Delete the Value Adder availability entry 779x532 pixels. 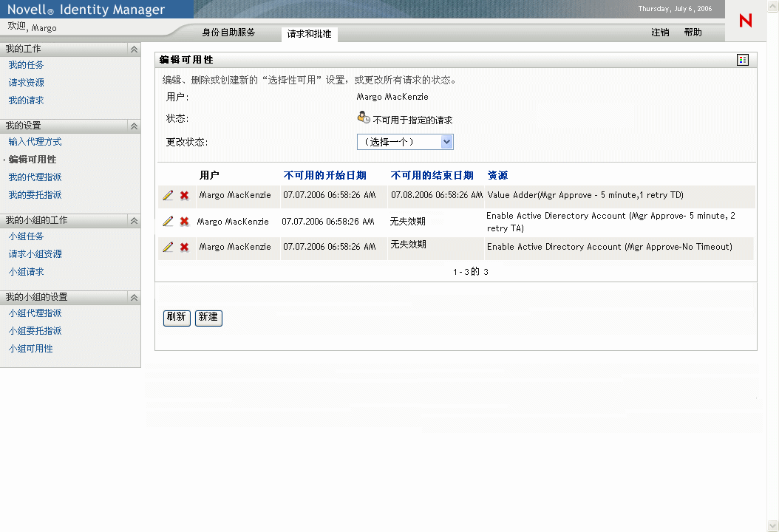183,195
